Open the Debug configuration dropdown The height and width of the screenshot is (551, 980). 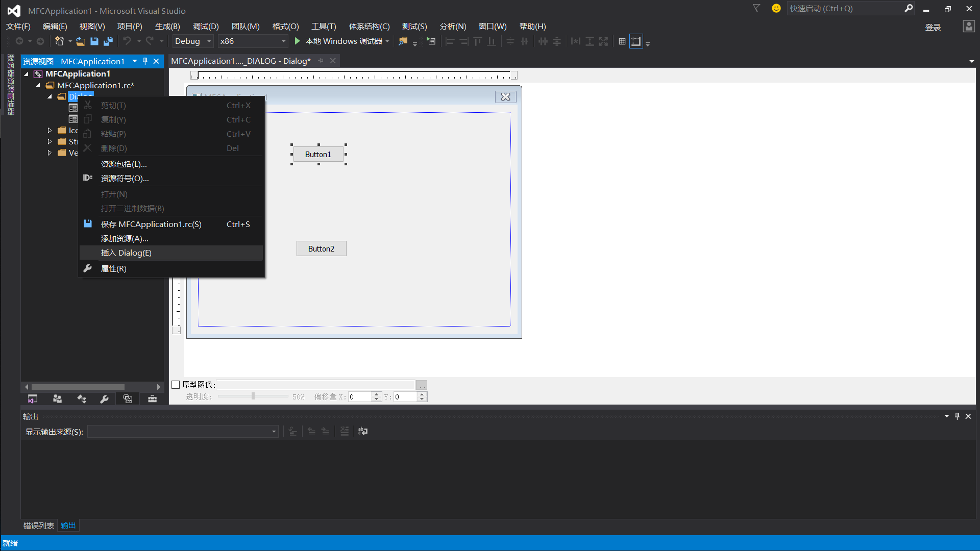[209, 41]
